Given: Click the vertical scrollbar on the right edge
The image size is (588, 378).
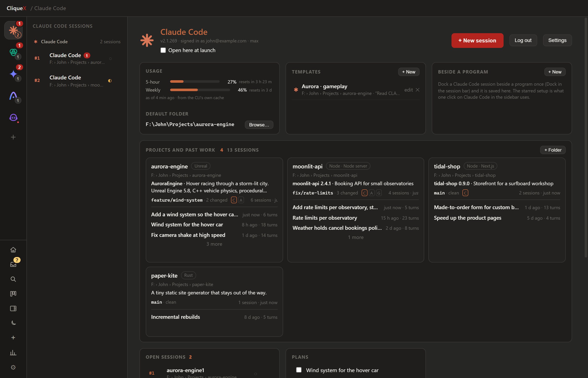Looking at the screenshot, I should pyautogui.click(x=586, y=138).
